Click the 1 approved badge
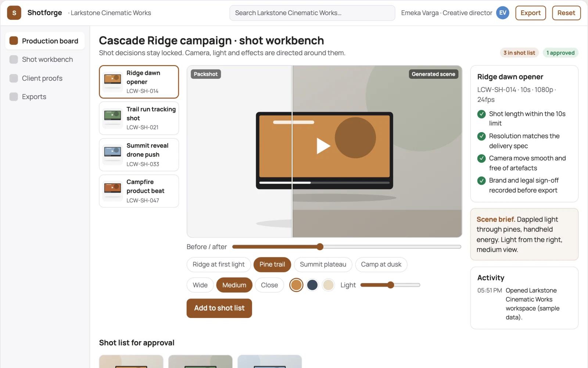This screenshot has width=588, height=368. tap(560, 53)
